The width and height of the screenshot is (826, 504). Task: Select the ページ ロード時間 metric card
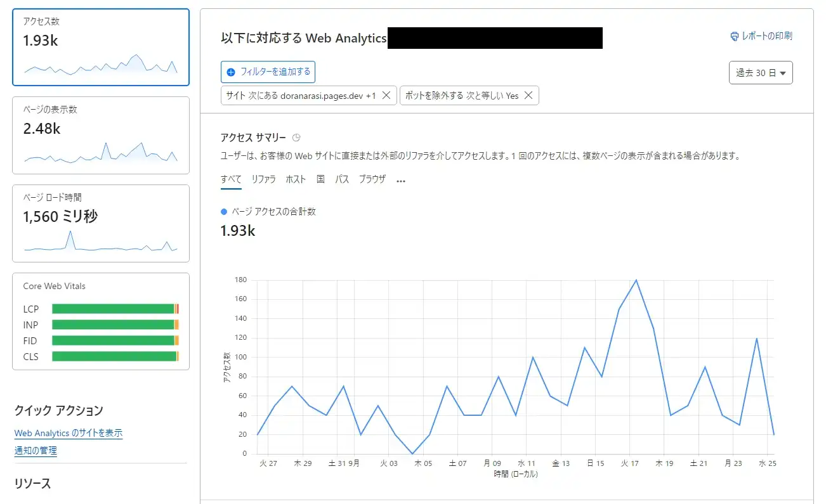[101, 223]
